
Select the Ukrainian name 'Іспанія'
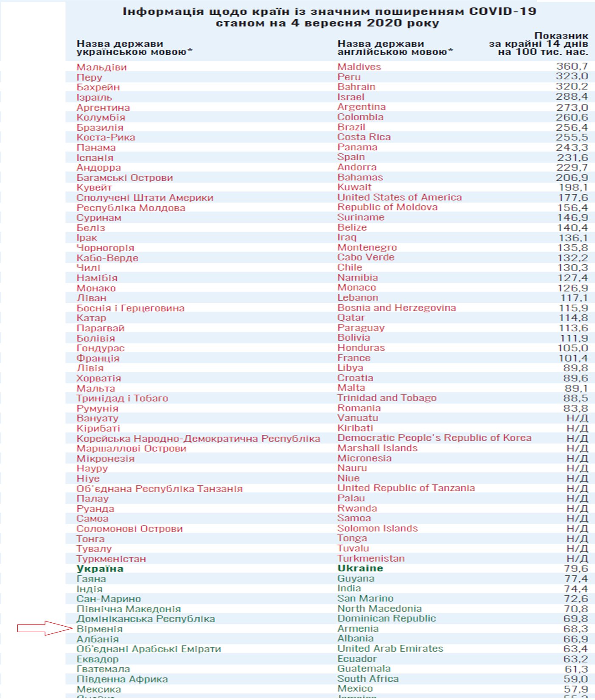95,157
